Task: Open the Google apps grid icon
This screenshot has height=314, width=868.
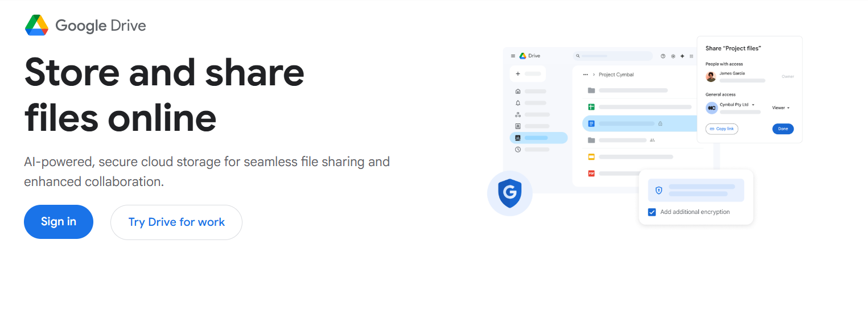Action: click(692, 56)
